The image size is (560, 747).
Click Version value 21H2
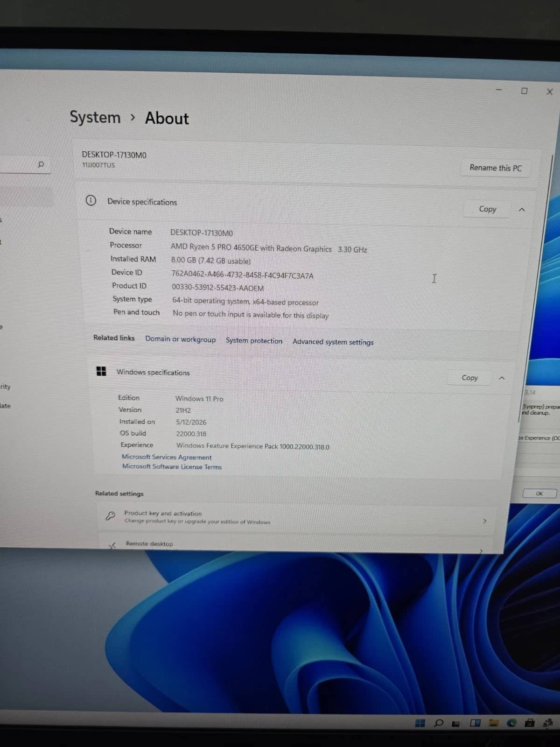pyautogui.click(x=183, y=410)
